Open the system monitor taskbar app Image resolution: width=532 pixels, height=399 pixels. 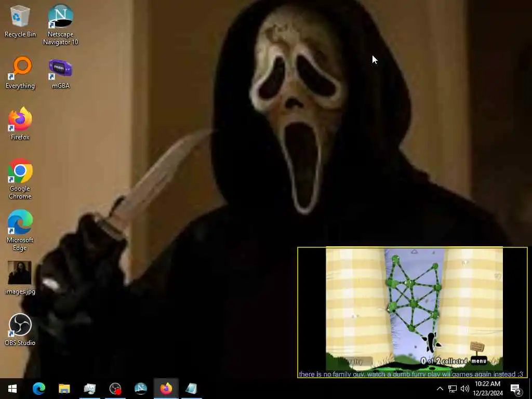pos(89,389)
